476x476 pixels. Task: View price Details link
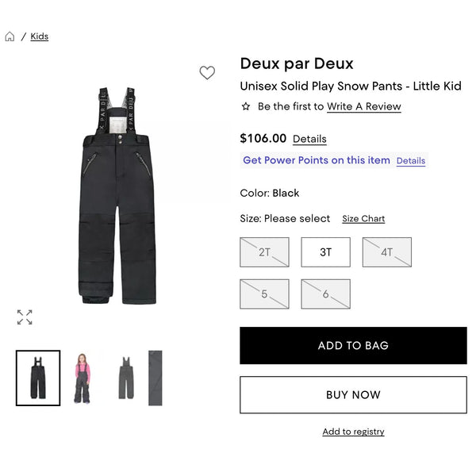pyautogui.click(x=309, y=139)
